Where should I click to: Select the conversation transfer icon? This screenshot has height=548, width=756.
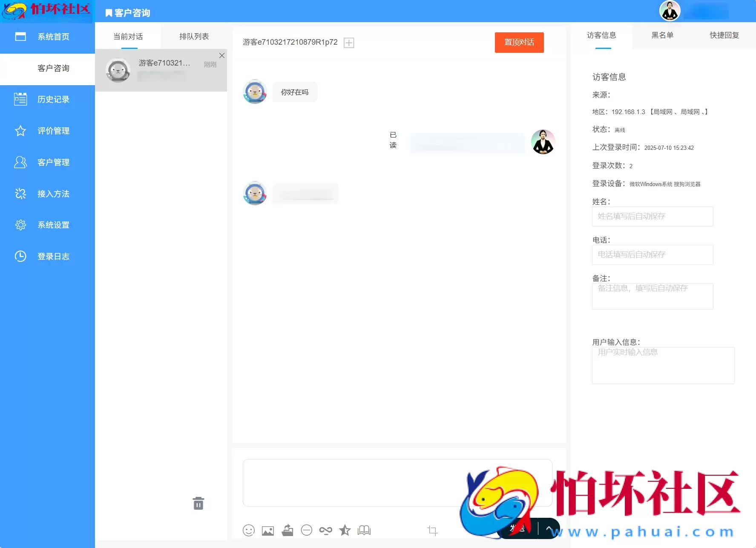[287, 530]
